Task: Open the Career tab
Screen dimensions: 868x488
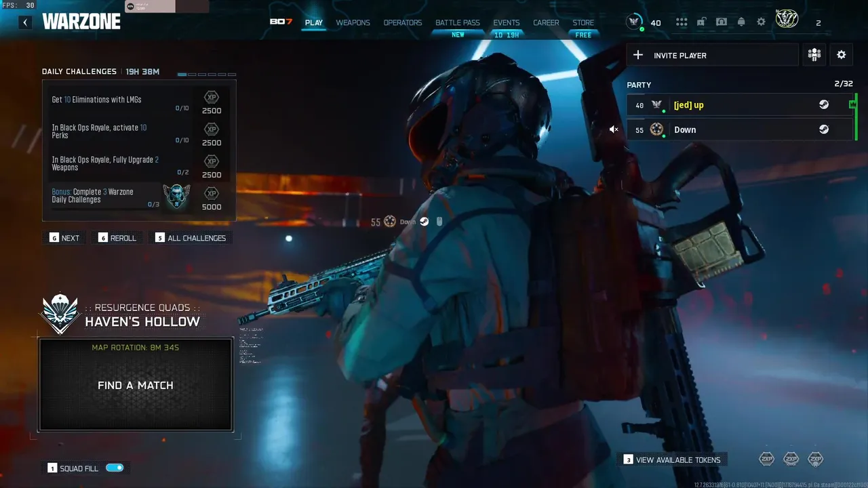Action: pos(546,22)
